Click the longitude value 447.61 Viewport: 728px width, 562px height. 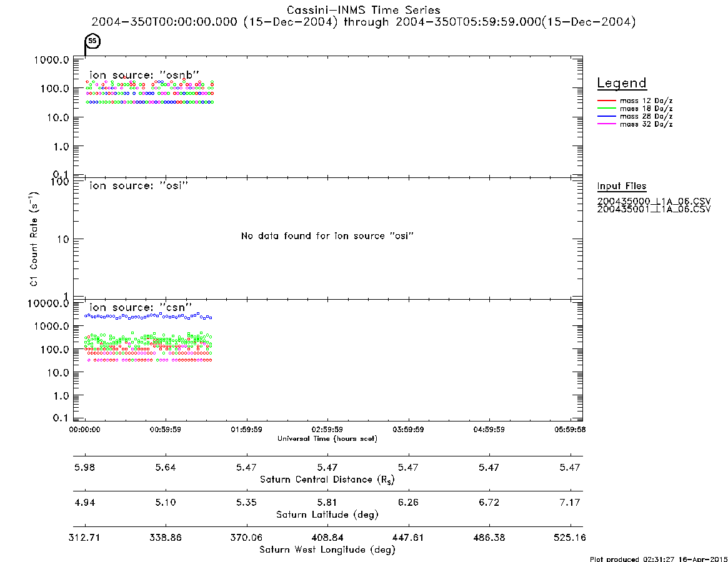[408, 538]
